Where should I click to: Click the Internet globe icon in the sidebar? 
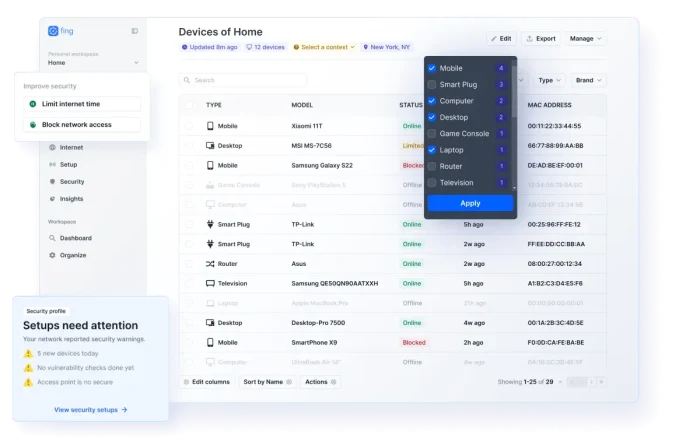(x=52, y=147)
